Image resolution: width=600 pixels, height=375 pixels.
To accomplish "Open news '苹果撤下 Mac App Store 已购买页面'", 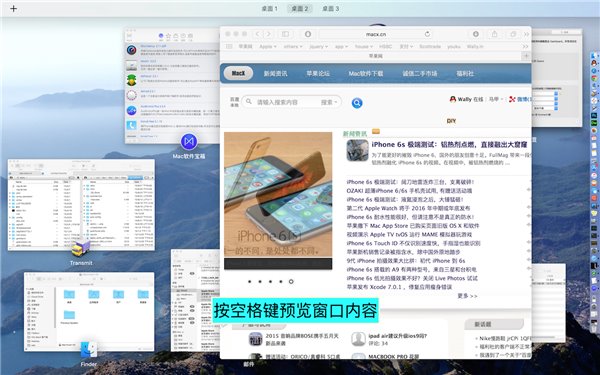I will [412, 226].
